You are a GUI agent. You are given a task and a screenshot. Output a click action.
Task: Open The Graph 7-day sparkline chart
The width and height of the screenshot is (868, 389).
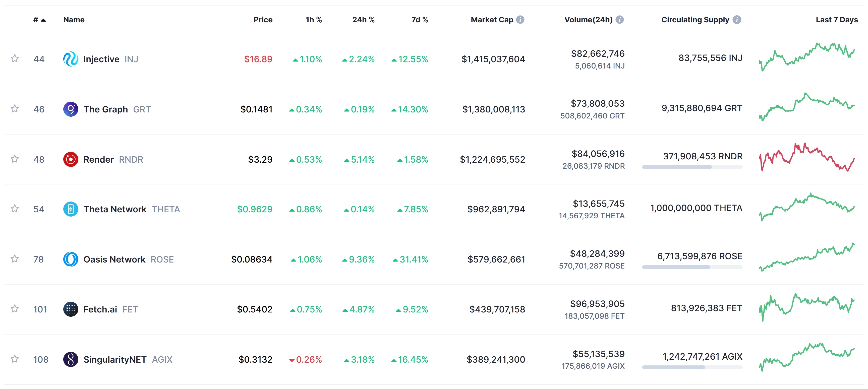806,107
